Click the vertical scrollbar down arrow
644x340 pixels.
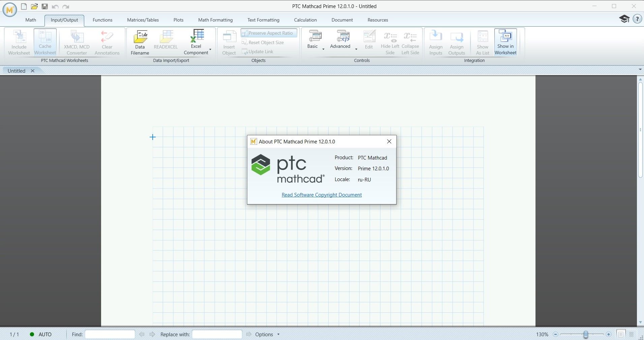(640, 322)
